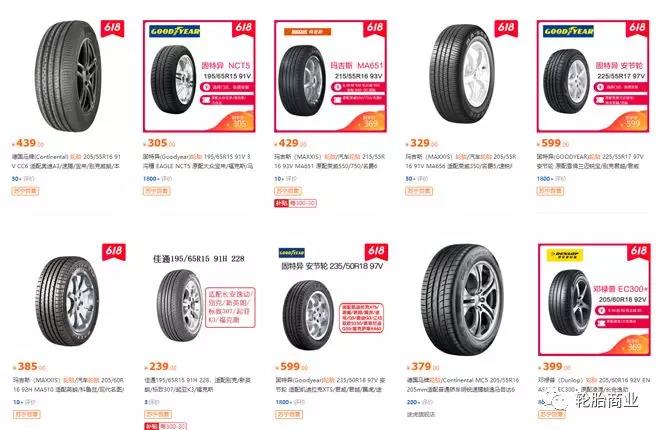Viewport: 660px width, 430px height.
Task: Open the Goodyear NCT5 195/65R15 product image
Action: pos(199,76)
